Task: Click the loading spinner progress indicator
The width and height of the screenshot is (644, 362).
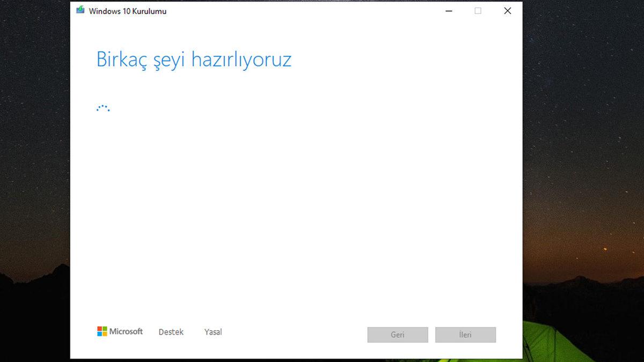Action: coord(103,107)
